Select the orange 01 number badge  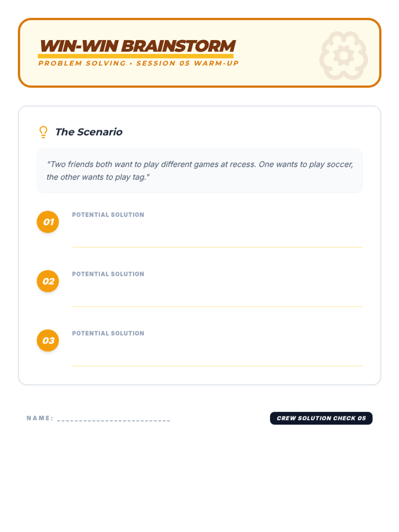[48, 222]
